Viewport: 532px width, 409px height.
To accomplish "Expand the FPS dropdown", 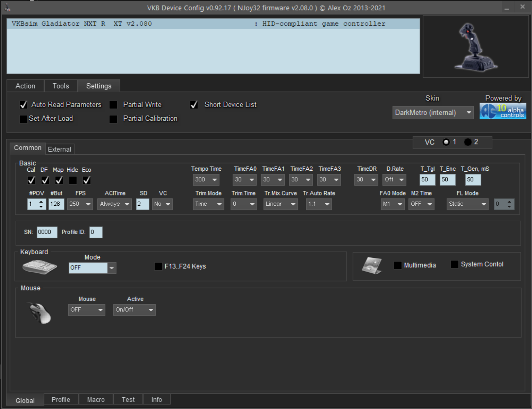I will click(x=80, y=204).
